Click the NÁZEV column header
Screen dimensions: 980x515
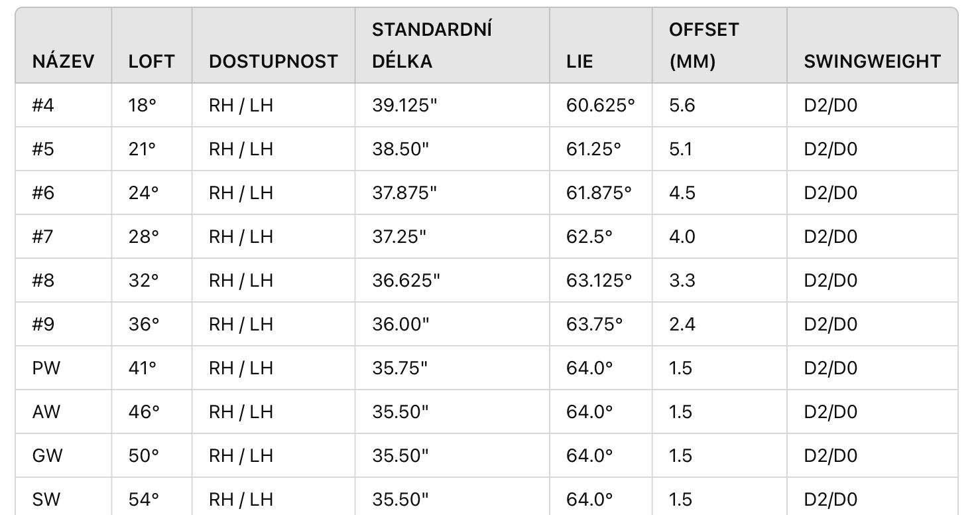pos(63,61)
